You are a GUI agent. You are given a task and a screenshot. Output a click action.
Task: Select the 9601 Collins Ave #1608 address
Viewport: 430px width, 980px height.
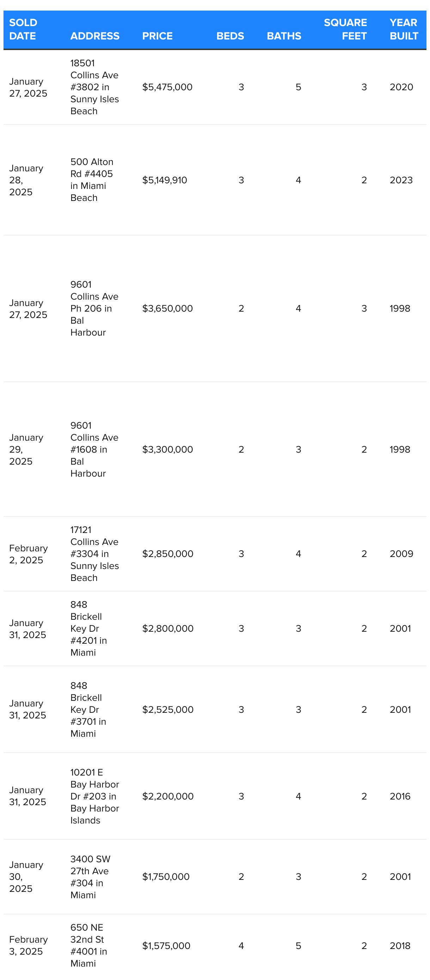(94, 449)
